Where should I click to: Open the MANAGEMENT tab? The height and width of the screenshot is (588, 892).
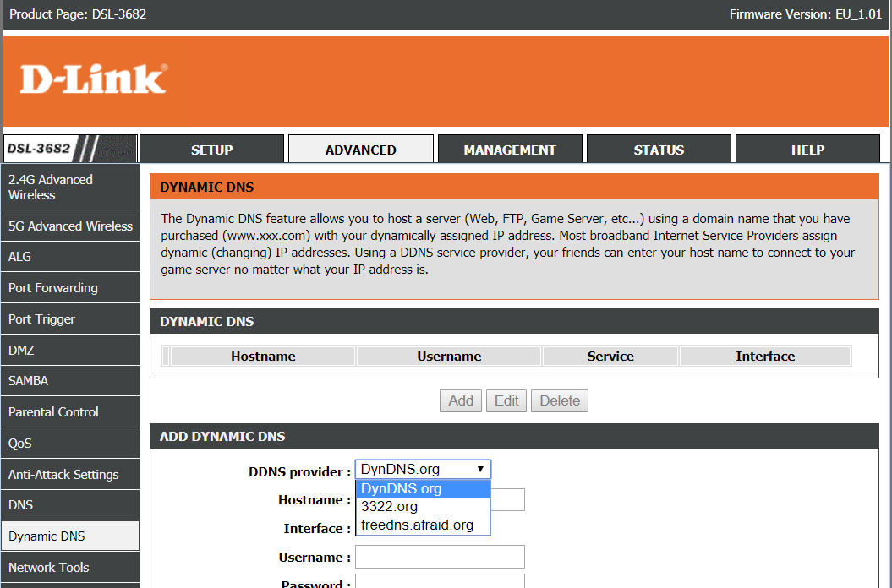pyautogui.click(x=510, y=149)
